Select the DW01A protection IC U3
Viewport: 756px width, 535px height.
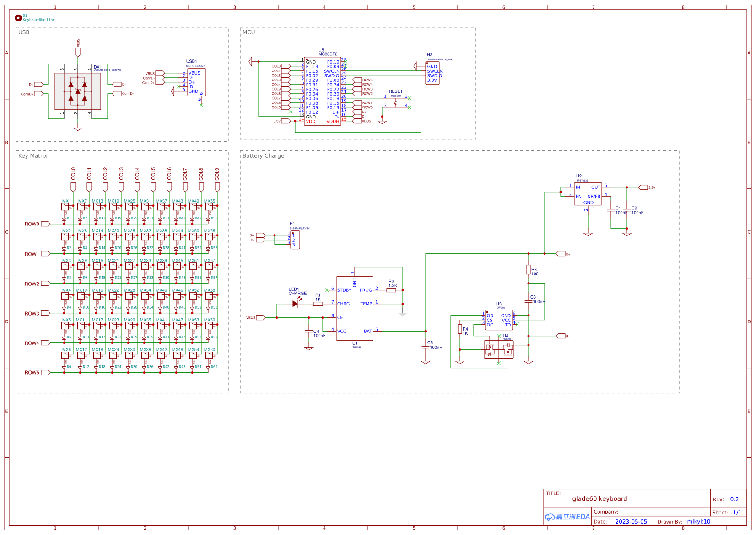pos(499,320)
